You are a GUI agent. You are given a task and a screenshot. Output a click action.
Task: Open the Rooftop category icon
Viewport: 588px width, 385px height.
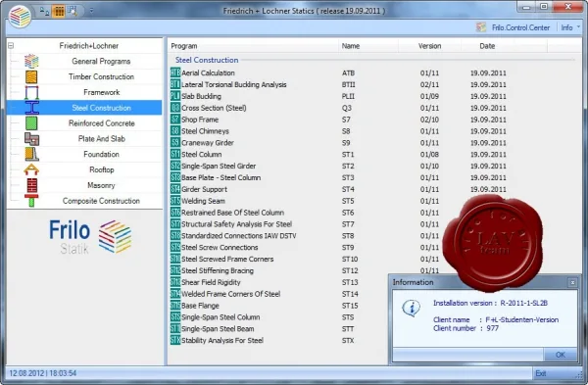pos(31,169)
